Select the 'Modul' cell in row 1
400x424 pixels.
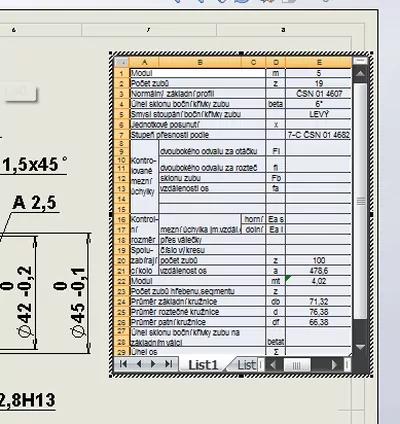[197, 73]
